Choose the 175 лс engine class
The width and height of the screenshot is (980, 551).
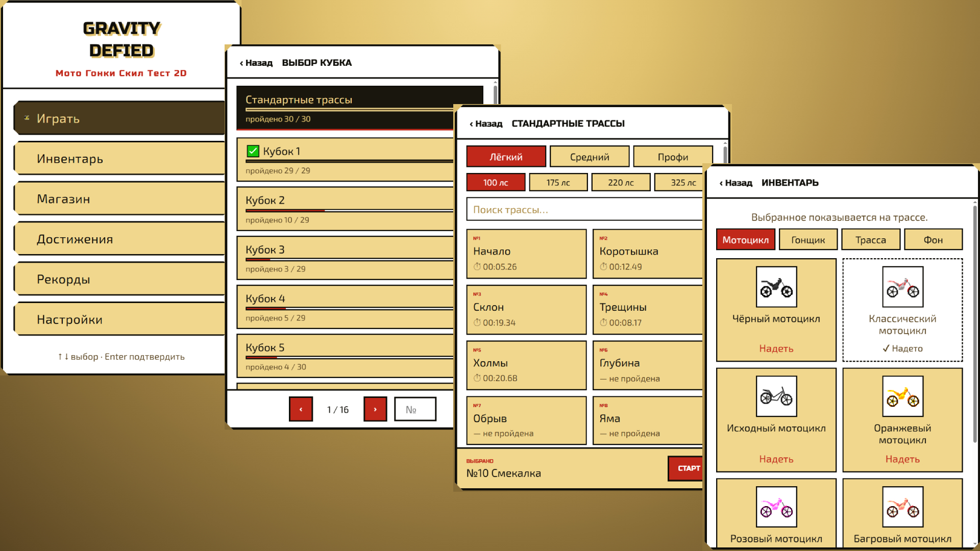558,182
